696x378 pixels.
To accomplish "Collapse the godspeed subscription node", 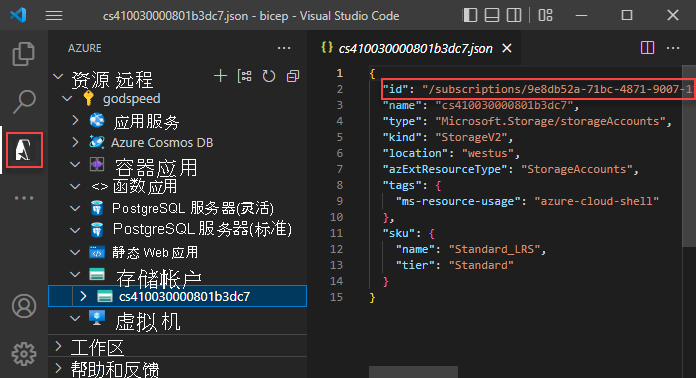I will click(67, 98).
